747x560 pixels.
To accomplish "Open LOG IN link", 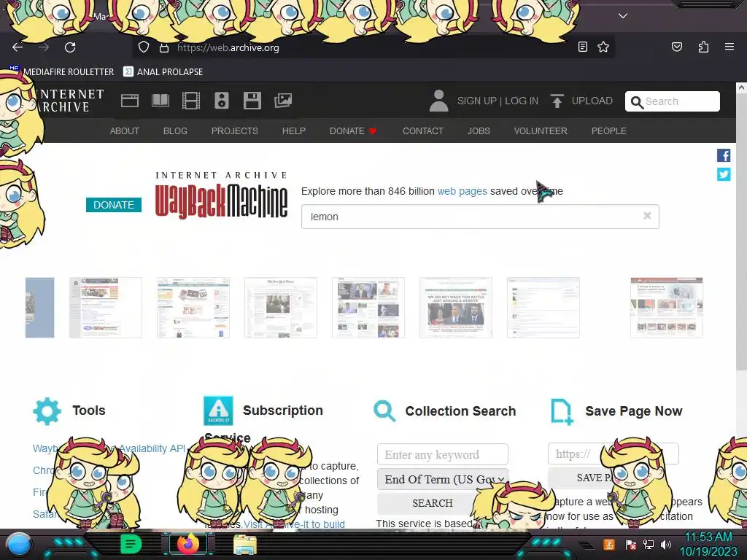I will 522,101.
